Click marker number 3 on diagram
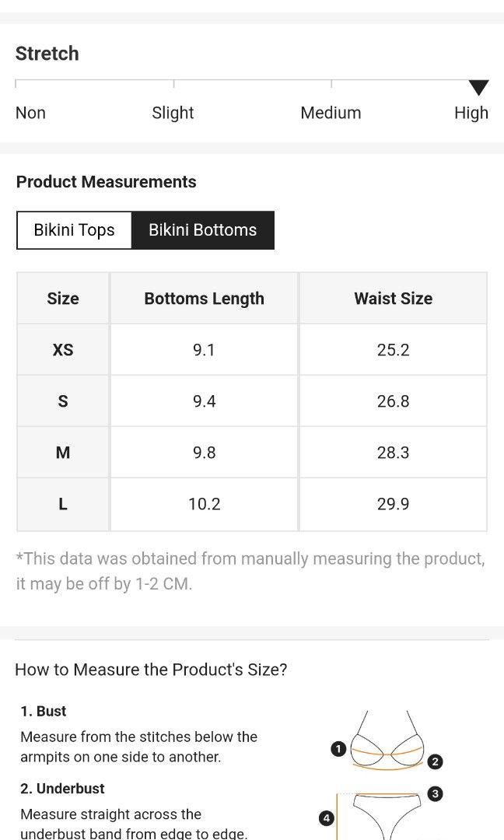Screen dimensions: 504x840 [x=436, y=793]
